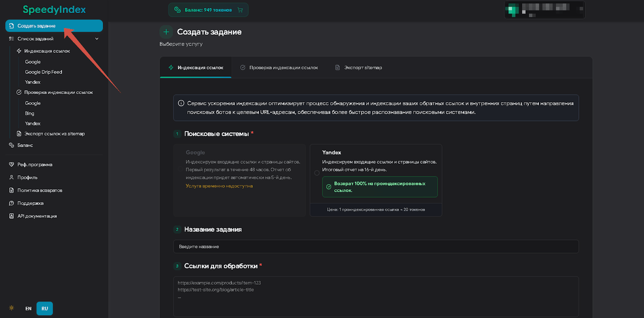Open the Экспорт sitemap tab

click(x=363, y=68)
